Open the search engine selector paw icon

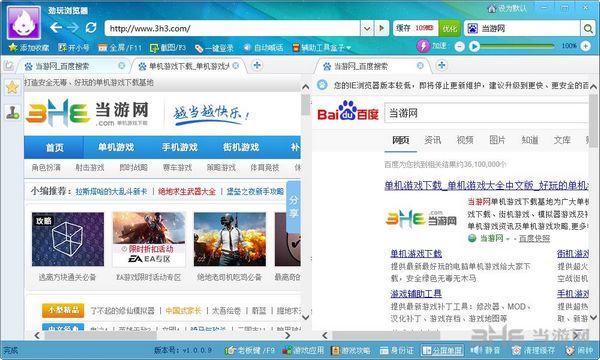pyautogui.click(x=473, y=28)
